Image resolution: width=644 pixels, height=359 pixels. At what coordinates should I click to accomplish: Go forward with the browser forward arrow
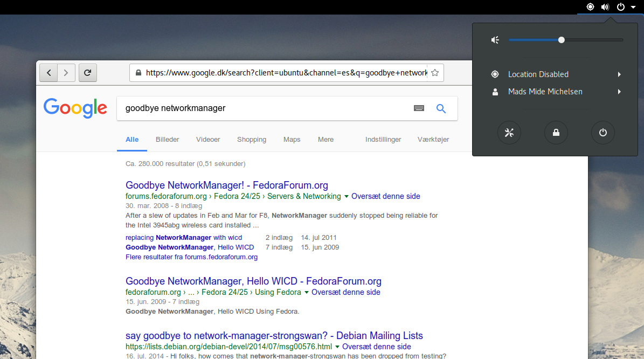pyautogui.click(x=66, y=73)
